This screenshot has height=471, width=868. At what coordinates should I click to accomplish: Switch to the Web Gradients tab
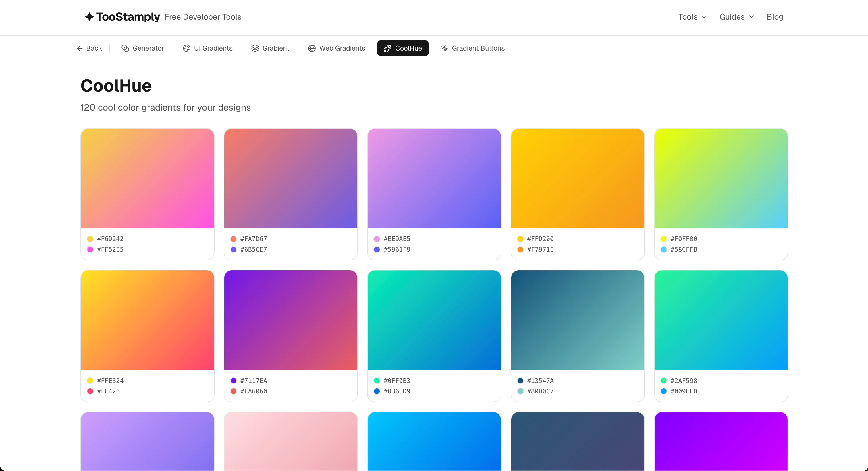pyautogui.click(x=337, y=48)
